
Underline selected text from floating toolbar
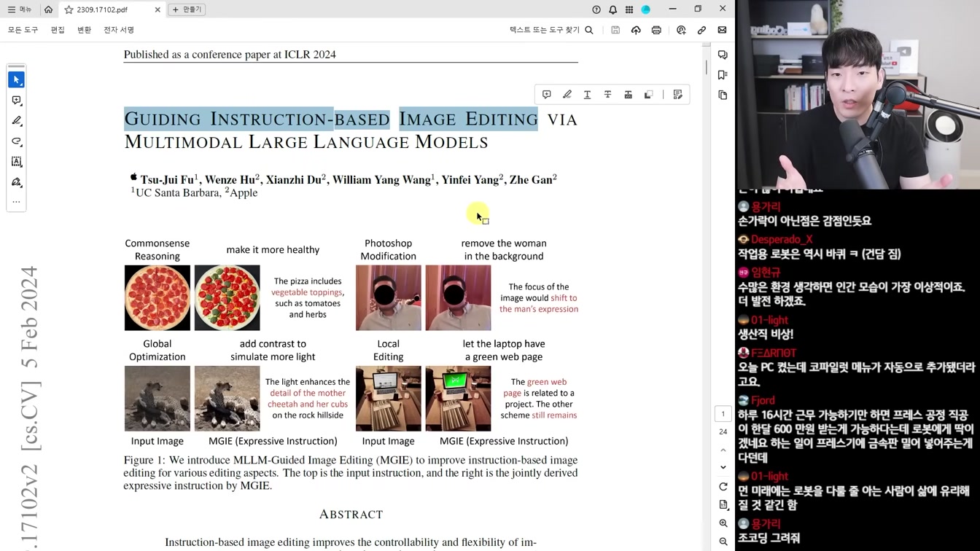pos(587,95)
